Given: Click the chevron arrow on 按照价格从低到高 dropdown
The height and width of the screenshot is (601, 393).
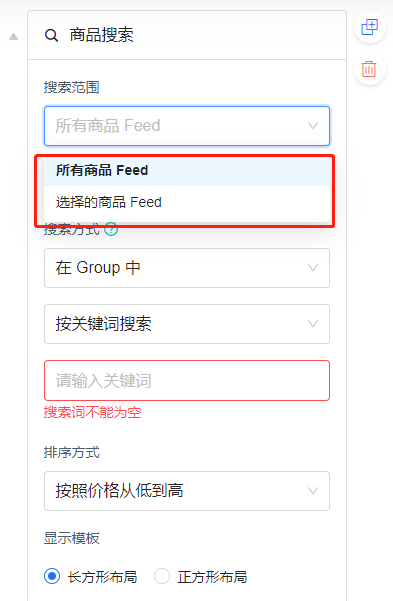Looking at the screenshot, I should click(x=313, y=491).
